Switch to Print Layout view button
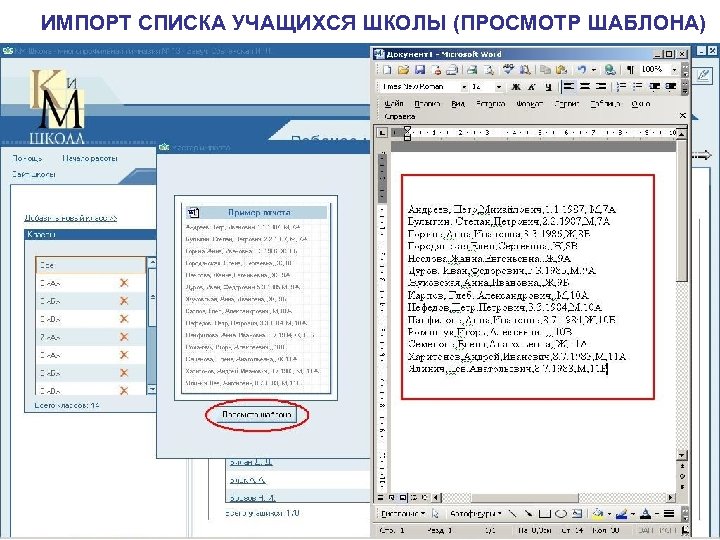 (x=403, y=497)
